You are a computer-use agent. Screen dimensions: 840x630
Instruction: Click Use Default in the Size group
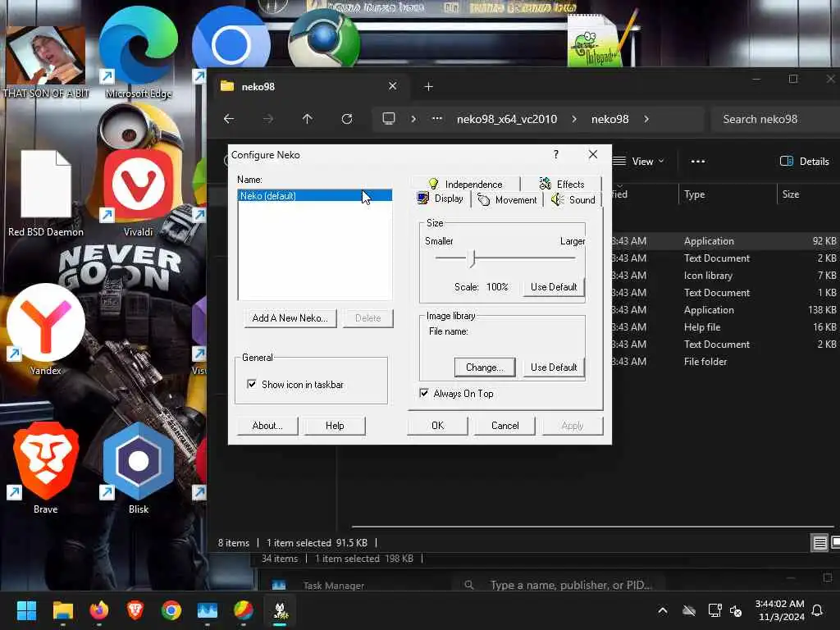click(x=554, y=287)
